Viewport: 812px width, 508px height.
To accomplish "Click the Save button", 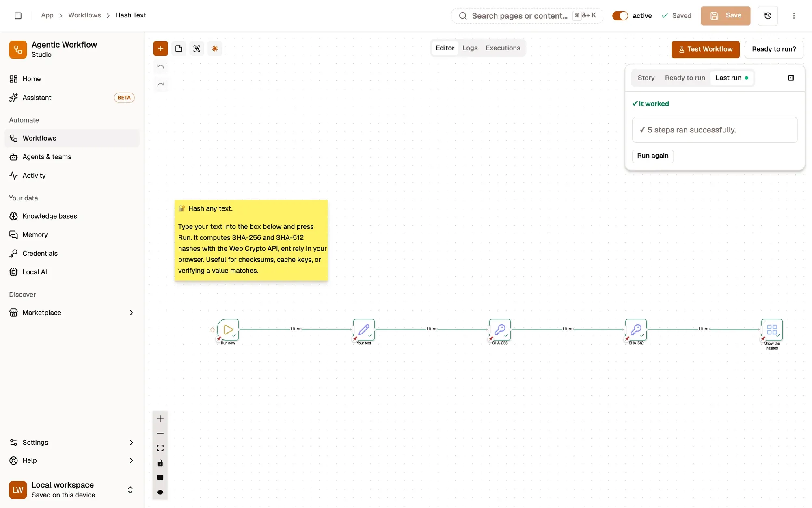I will point(725,15).
